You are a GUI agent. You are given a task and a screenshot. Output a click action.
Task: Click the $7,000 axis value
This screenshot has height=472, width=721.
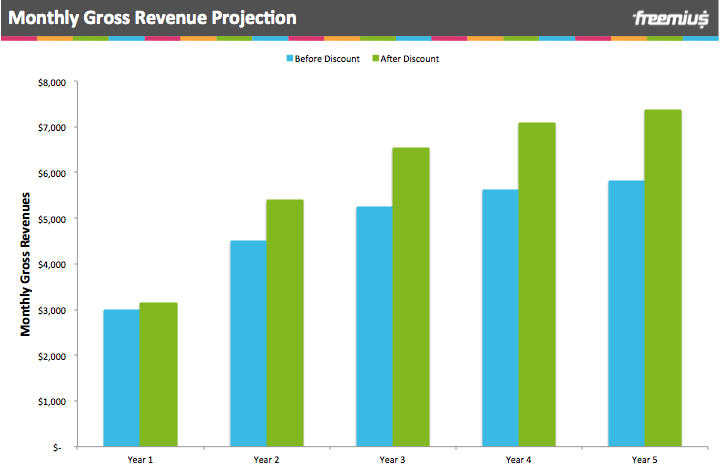(x=52, y=127)
